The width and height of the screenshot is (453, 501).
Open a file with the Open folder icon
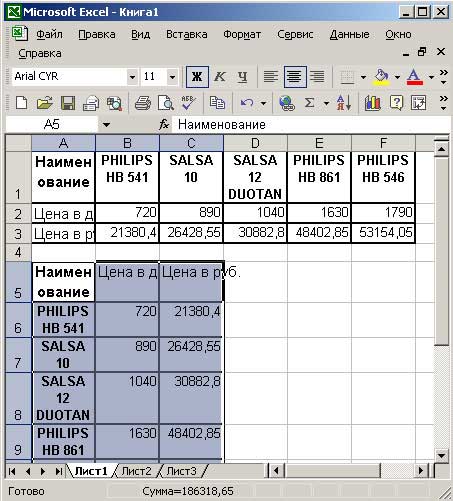click(44, 103)
